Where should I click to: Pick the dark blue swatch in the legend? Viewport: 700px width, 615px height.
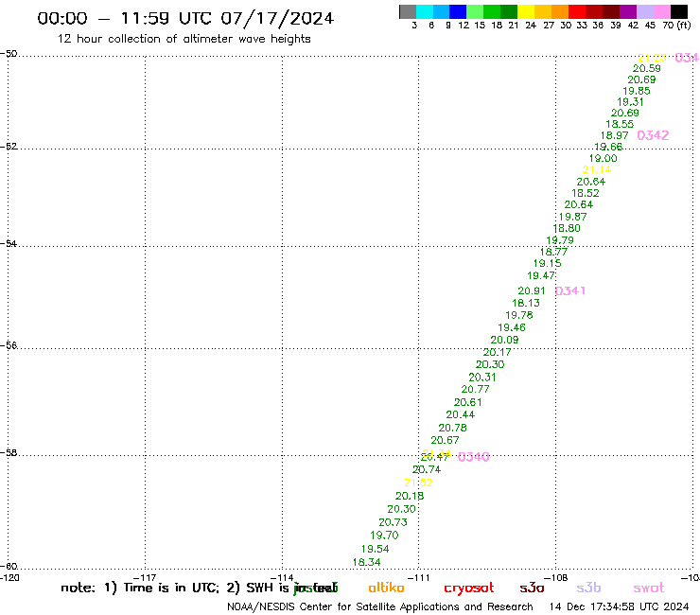459,11
